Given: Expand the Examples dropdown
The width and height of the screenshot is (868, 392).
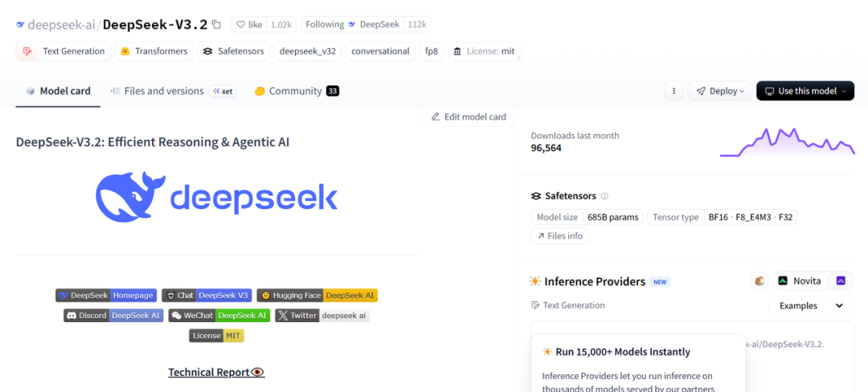Looking at the screenshot, I should click(811, 306).
